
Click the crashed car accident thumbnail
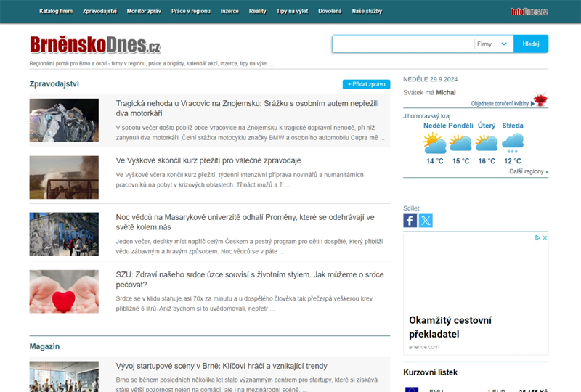pyautogui.click(x=64, y=120)
